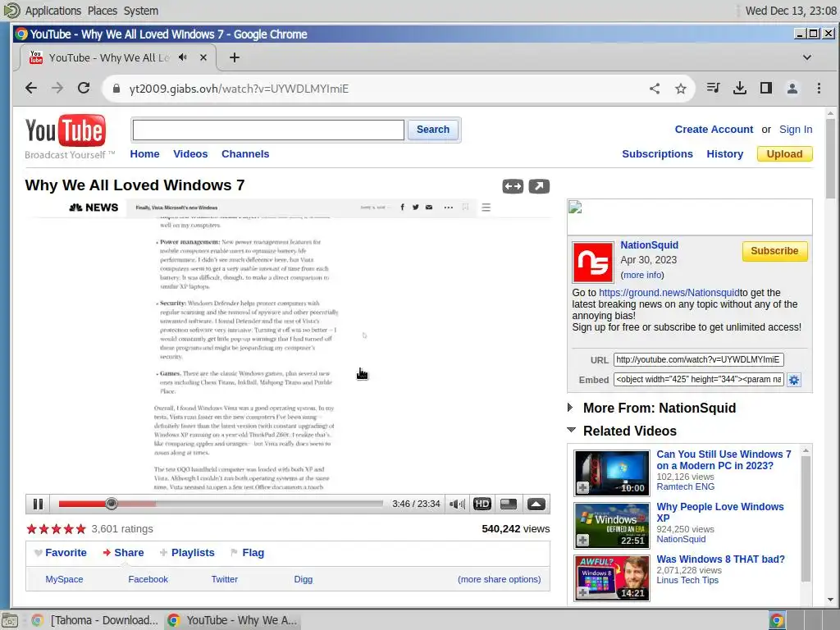The image size is (840, 630).
Task: Close the YouTube browser tab
Action: pyautogui.click(x=203, y=57)
